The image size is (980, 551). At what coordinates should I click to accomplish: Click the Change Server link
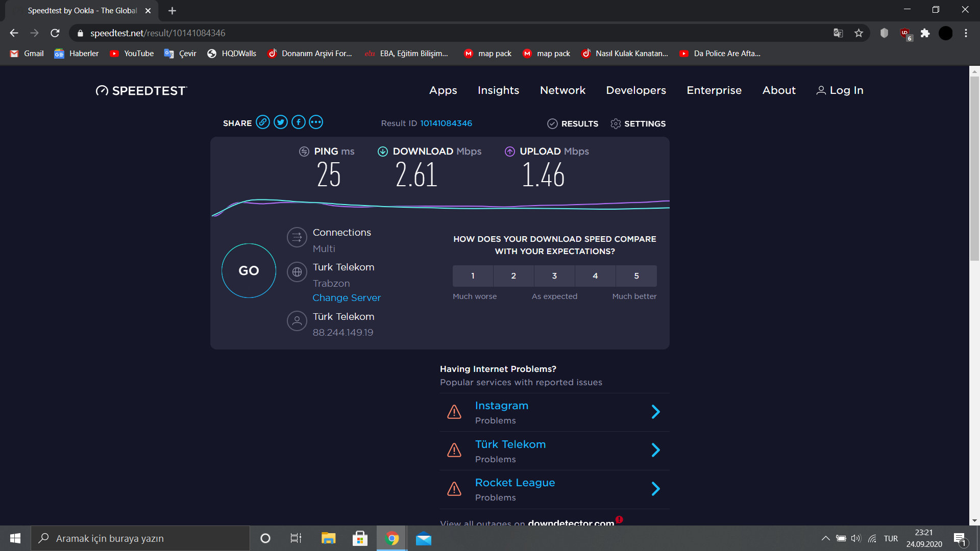click(x=347, y=298)
